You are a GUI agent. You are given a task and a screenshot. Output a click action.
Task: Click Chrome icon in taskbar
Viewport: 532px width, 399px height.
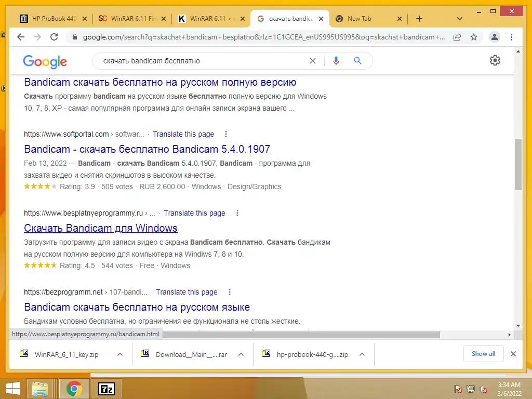(x=74, y=389)
